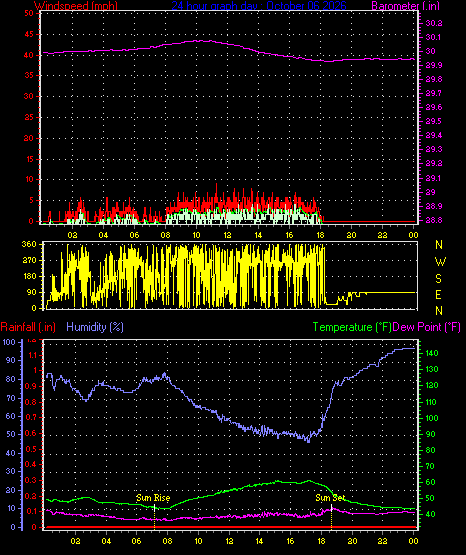This screenshot has width=466, height=555.
Task: Click the "Sun Set" marker label
Action: (x=330, y=498)
